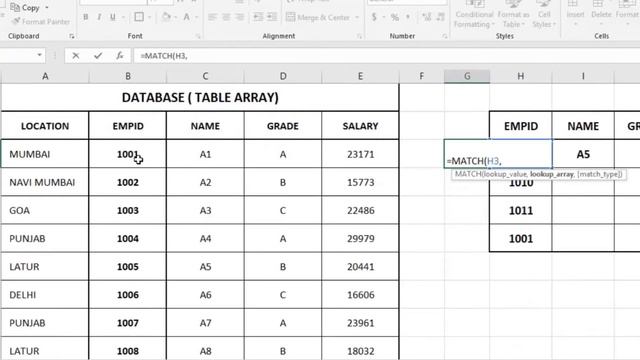Open the underline style dropdown arrow
This screenshot has width=640, height=360.
click(123, 18)
